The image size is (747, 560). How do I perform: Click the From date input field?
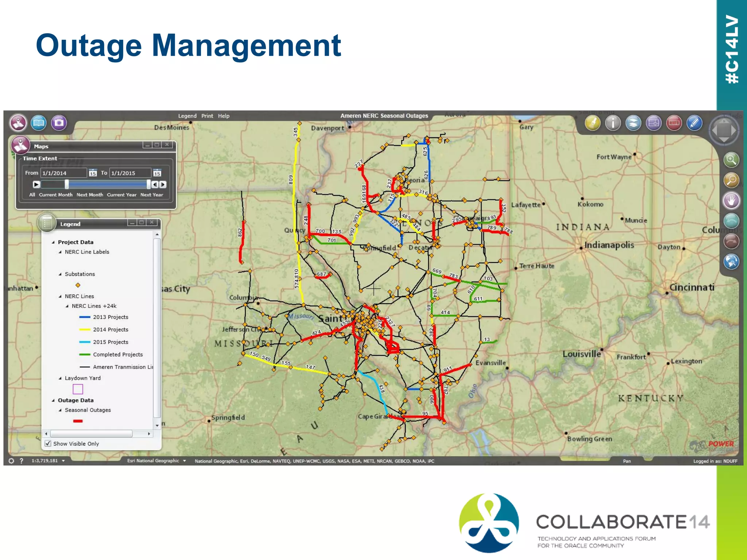click(63, 173)
